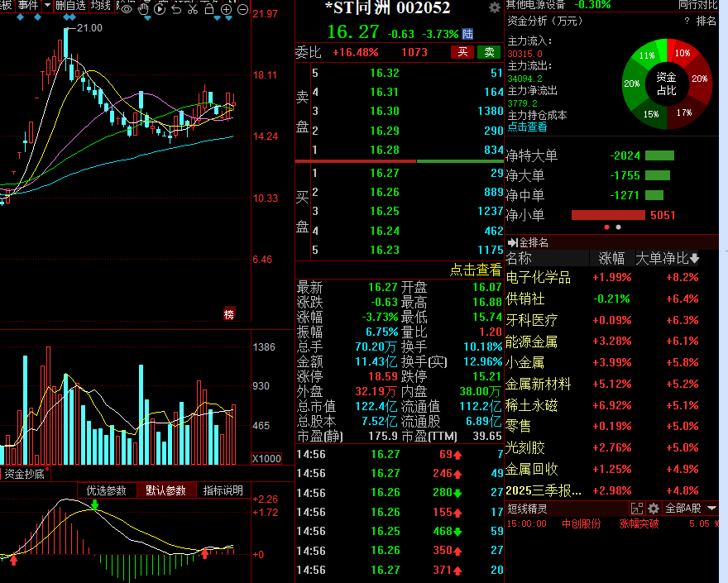Viewport: 728px width, 583px height.
Task: Click buy level 3 price 16.25
Action: click(x=385, y=211)
